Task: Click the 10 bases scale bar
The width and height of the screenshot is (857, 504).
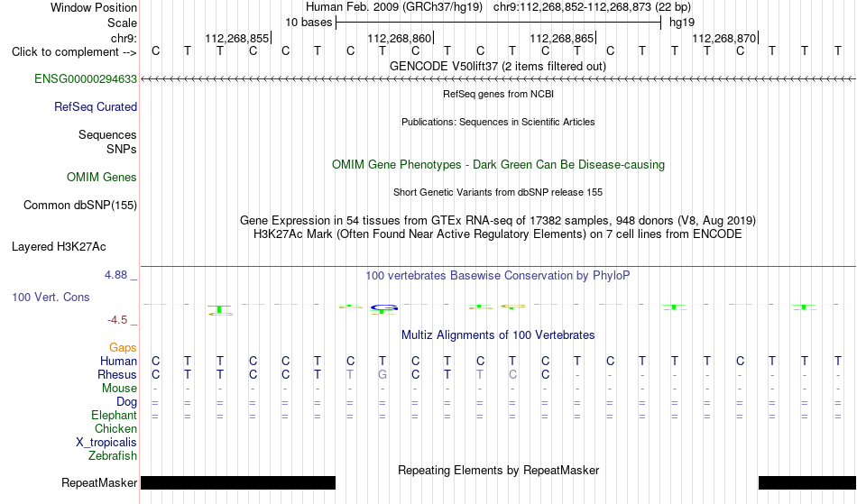Action: [x=499, y=23]
